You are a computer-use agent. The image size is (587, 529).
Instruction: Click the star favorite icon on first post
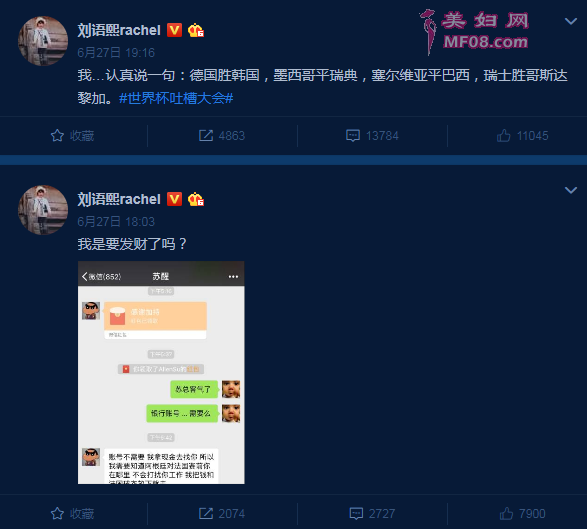point(57,136)
